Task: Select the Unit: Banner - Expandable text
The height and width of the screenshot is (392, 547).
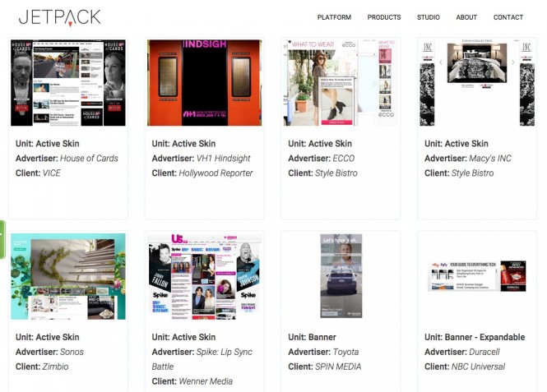Action: click(475, 337)
